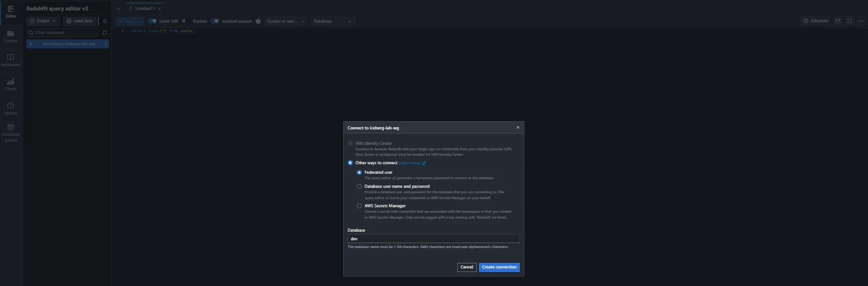Click the Load data button
Viewport: 868px width, 286px height.
tap(80, 21)
